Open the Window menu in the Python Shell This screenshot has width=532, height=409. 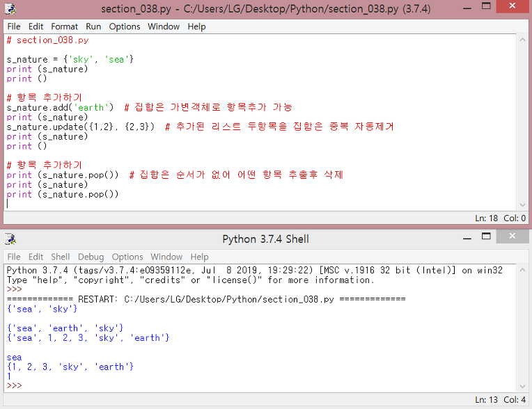point(166,257)
